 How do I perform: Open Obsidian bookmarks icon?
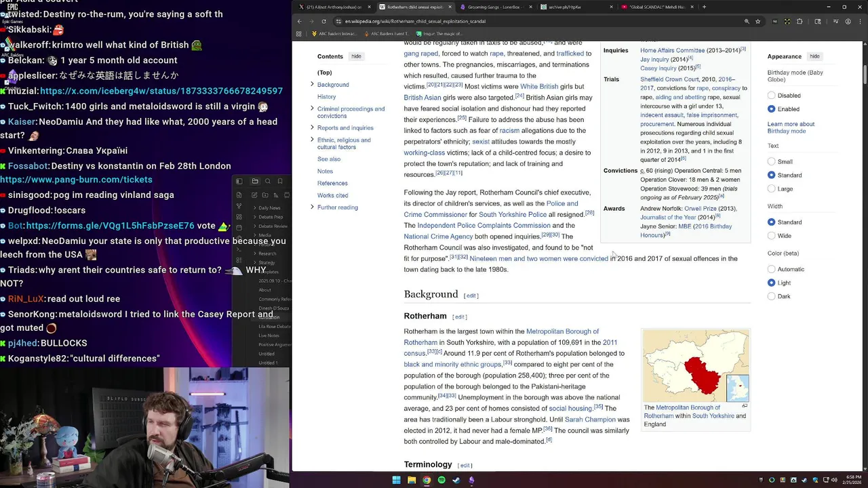pos(280,181)
